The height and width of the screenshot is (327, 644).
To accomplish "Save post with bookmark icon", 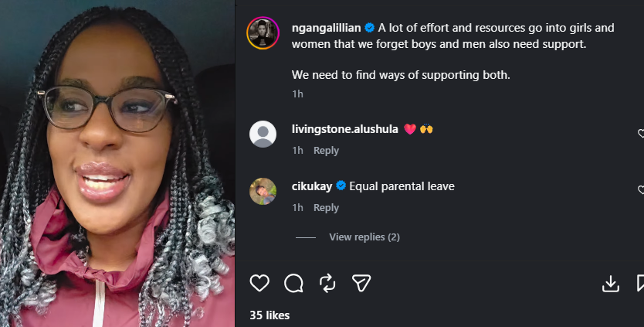I will 640,284.
